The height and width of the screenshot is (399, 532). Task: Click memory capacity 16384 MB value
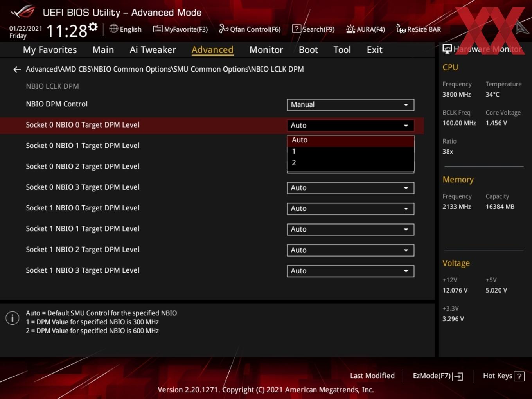(500, 207)
